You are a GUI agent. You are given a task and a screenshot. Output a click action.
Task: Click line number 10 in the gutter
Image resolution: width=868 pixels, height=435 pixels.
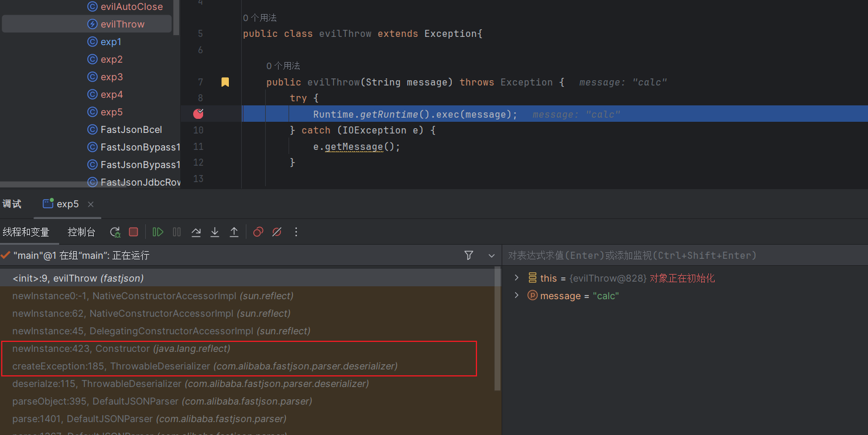pos(198,130)
